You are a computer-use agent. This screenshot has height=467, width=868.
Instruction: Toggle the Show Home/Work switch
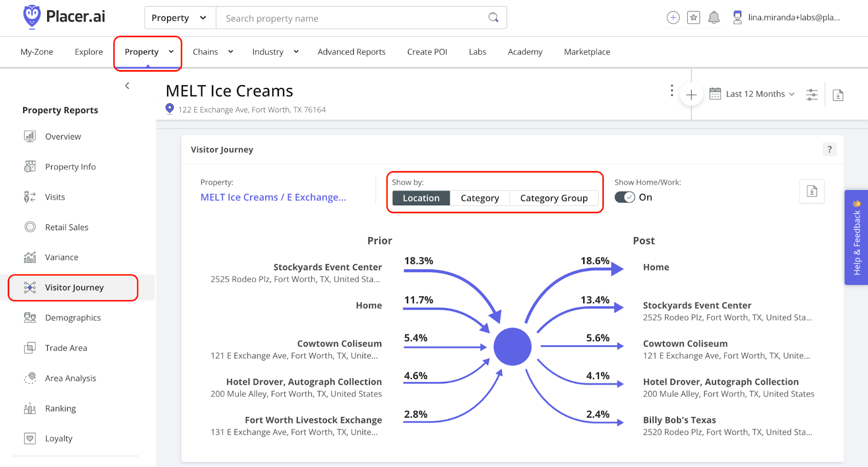click(x=624, y=197)
